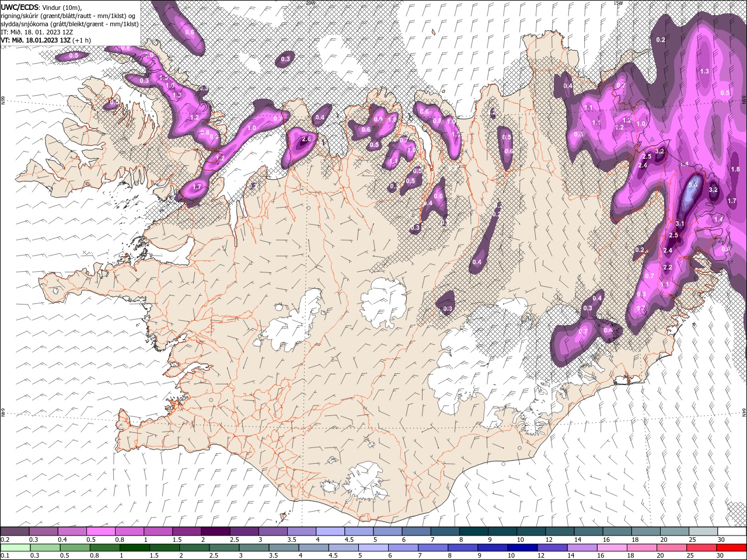Image resolution: width=747 pixels, height=560 pixels.
Task: Select upper legend dark teal swatch between 9 and 10
Action: (x=502, y=531)
